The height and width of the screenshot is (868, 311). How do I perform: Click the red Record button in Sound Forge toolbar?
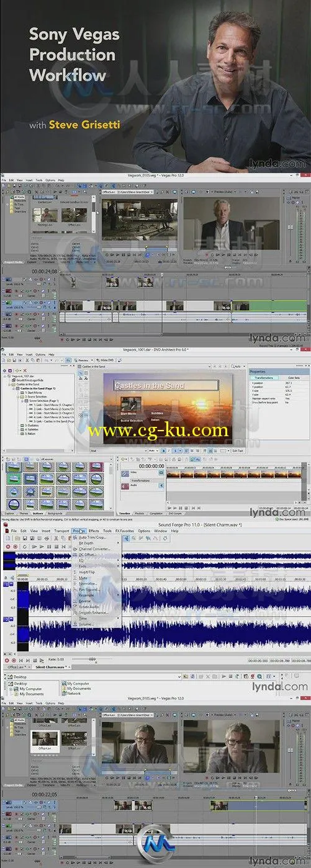(x=7, y=547)
